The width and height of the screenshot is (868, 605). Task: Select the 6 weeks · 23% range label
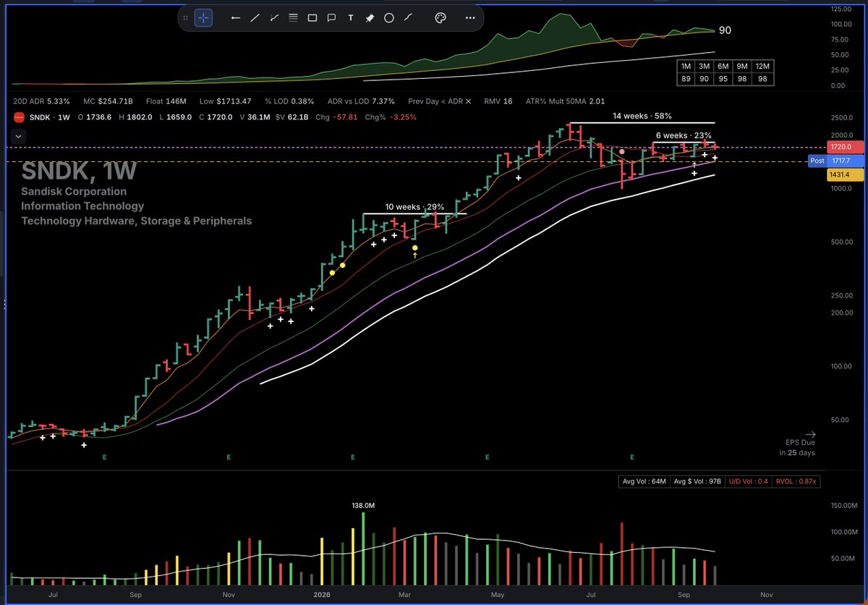(684, 135)
